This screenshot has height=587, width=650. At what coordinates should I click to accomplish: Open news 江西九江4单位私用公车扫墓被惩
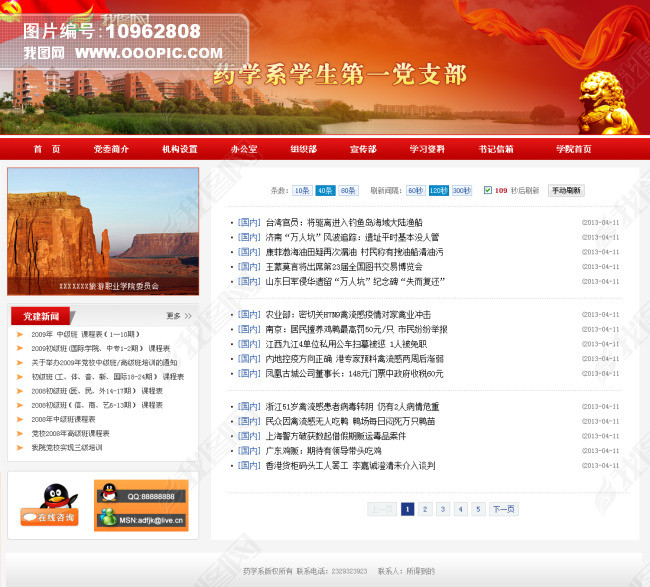[346, 344]
